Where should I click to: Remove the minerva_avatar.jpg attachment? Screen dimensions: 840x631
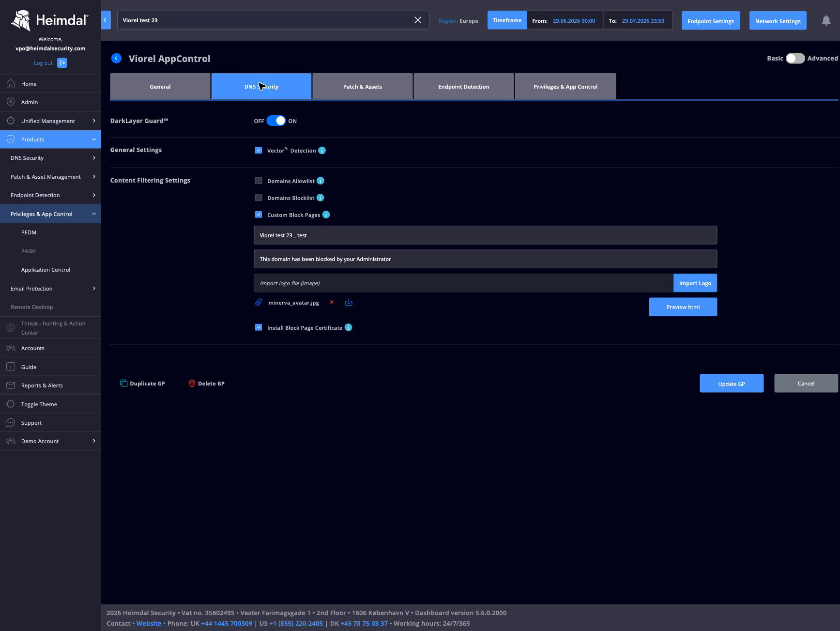tap(332, 303)
